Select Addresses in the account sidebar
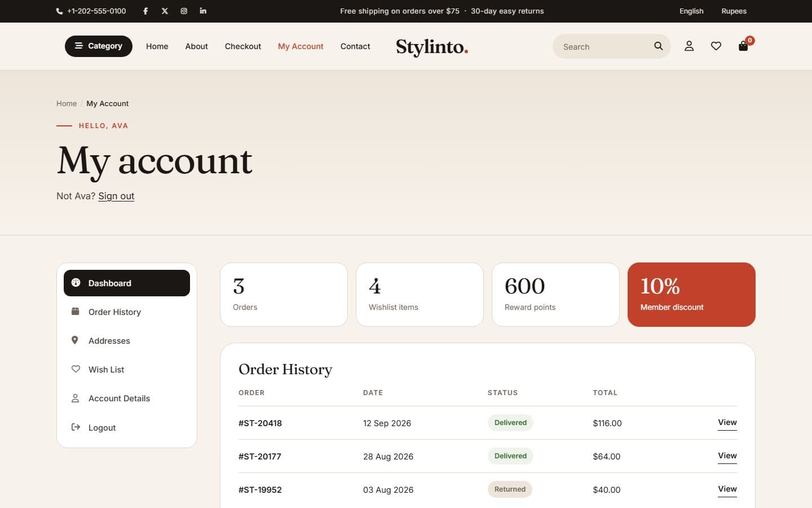This screenshot has width=812, height=508. tap(127, 340)
